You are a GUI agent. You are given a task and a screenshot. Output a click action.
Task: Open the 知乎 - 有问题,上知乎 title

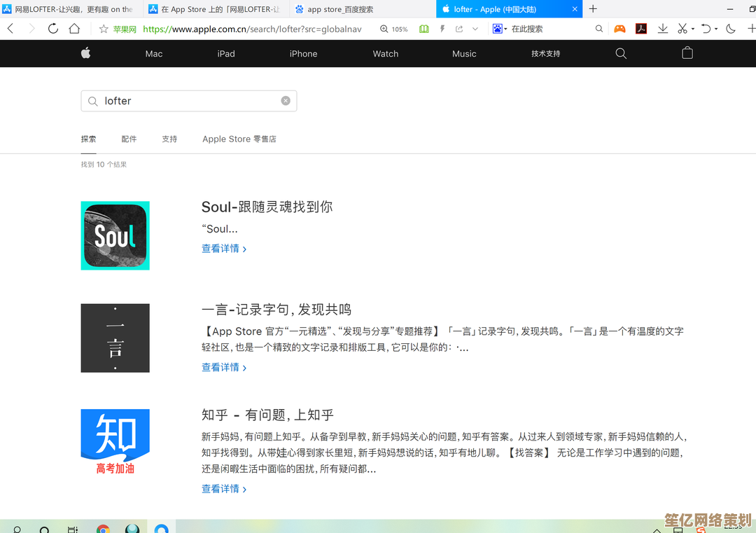coord(267,415)
